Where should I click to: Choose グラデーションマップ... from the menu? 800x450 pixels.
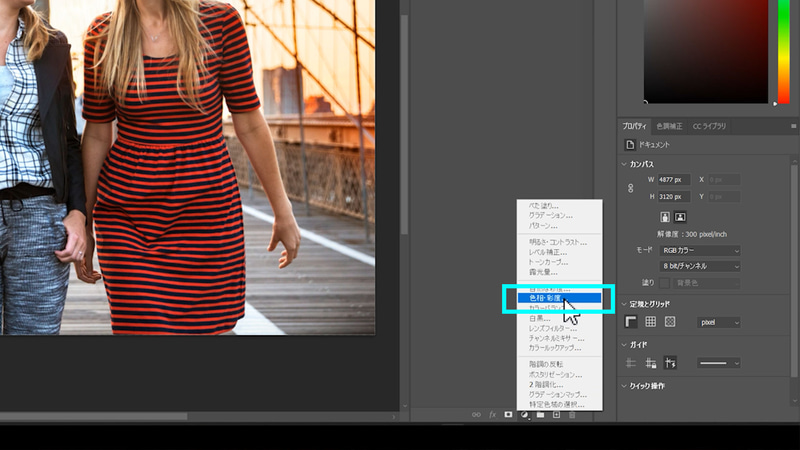558,394
